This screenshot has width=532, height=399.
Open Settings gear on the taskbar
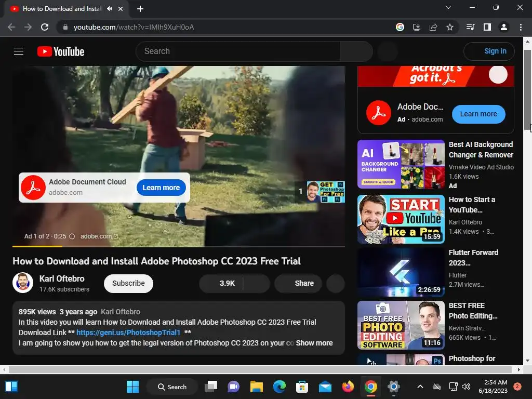click(394, 387)
